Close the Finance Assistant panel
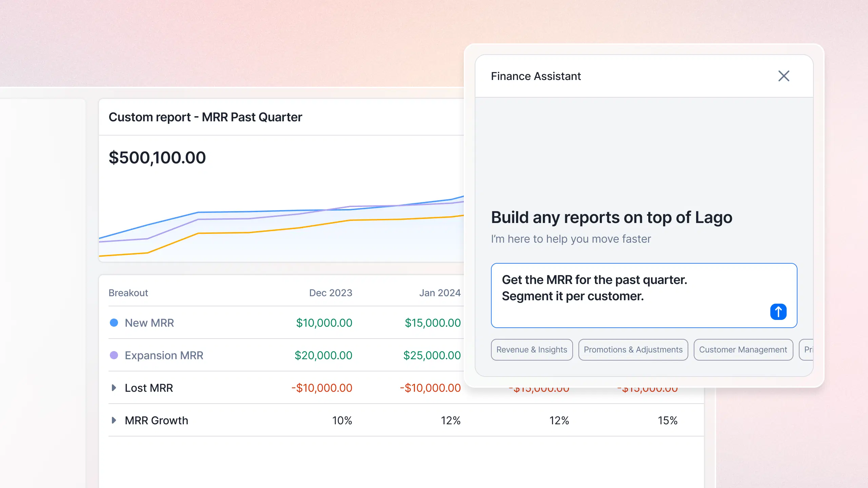The image size is (868, 488). coord(784,76)
